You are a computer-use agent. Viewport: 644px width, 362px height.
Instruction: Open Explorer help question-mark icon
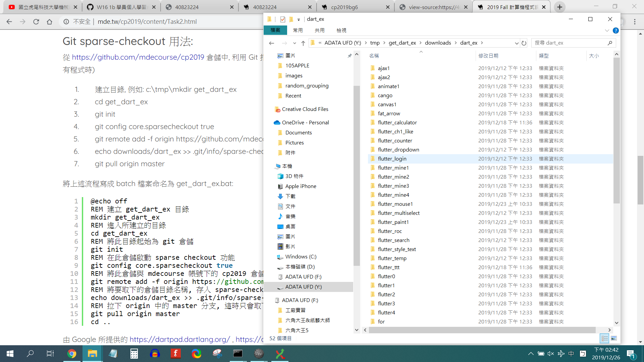(x=615, y=31)
